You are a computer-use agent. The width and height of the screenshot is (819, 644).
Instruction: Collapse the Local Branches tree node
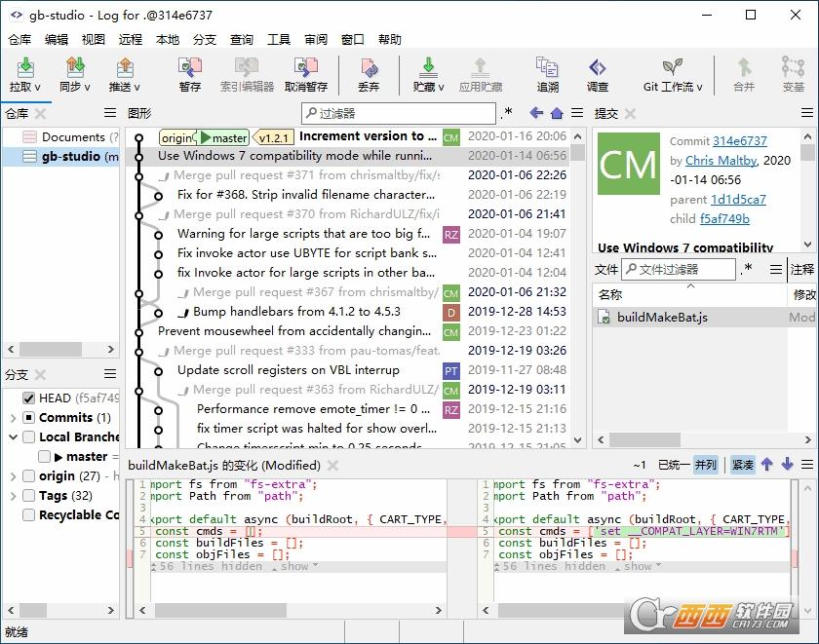coord(13,436)
